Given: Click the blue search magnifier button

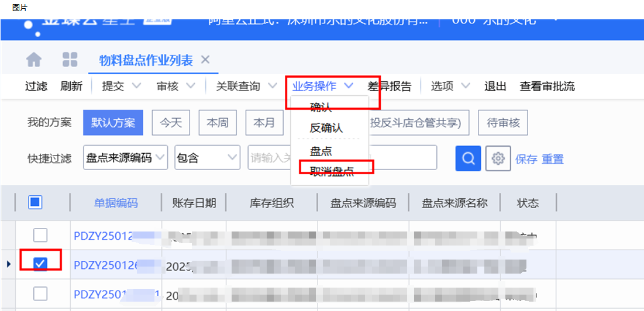Looking at the screenshot, I should click(468, 158).
